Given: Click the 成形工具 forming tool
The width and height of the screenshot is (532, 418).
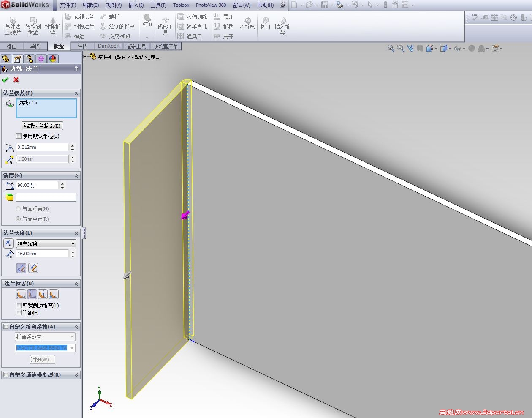Looking at the screenshot, I should pos(165,26).
